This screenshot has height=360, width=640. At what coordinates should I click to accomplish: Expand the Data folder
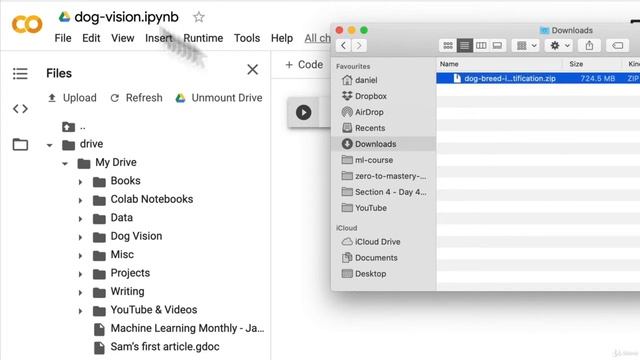(80, 219)
